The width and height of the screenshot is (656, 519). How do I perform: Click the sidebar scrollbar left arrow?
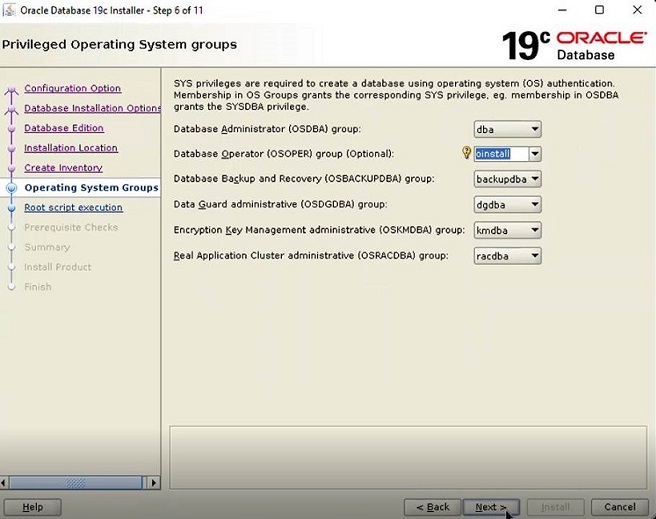4,483
